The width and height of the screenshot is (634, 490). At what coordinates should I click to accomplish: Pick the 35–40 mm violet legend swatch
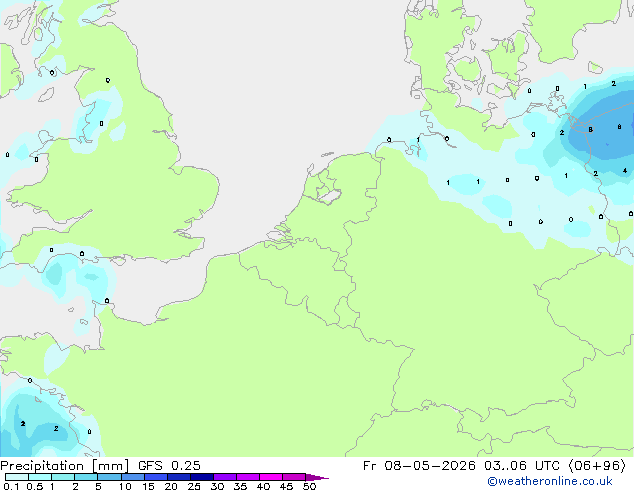(x=248, y=477)
